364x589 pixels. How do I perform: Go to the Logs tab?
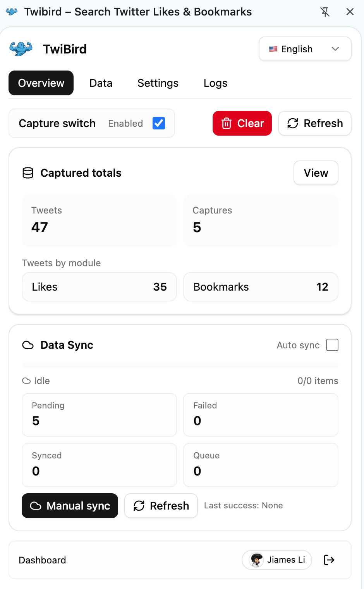click(215, 83)
